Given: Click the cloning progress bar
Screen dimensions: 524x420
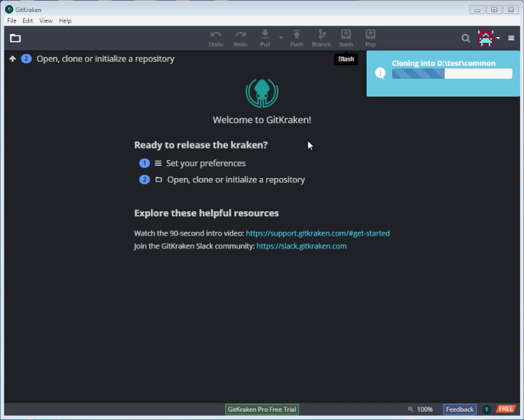Looking at the screenshot, I should click(x=452, y=74).
